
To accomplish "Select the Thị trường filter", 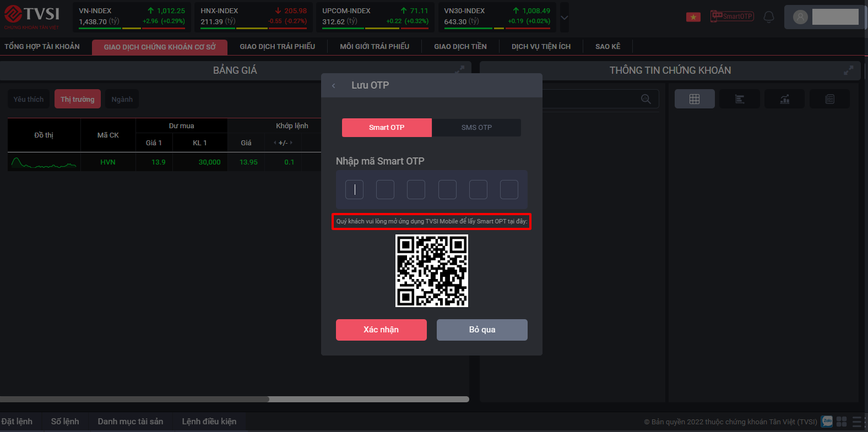I will click(x=78, y=100).
